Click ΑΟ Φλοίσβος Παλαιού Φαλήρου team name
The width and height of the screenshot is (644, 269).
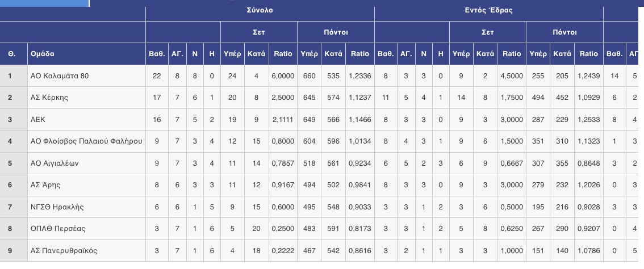86,141
